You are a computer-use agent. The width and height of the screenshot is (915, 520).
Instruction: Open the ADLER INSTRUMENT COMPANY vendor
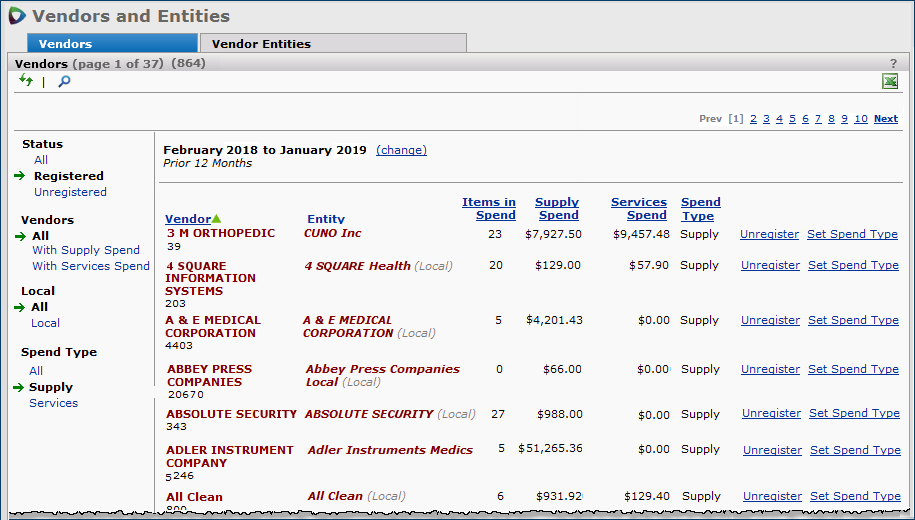tap(230, 456)
